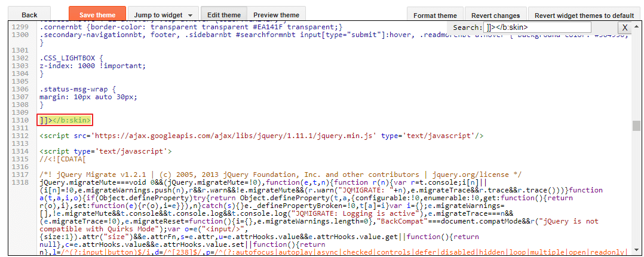Click the Format theme button
Viewport: 644px width, 257px height.
[x=435, y=16]
